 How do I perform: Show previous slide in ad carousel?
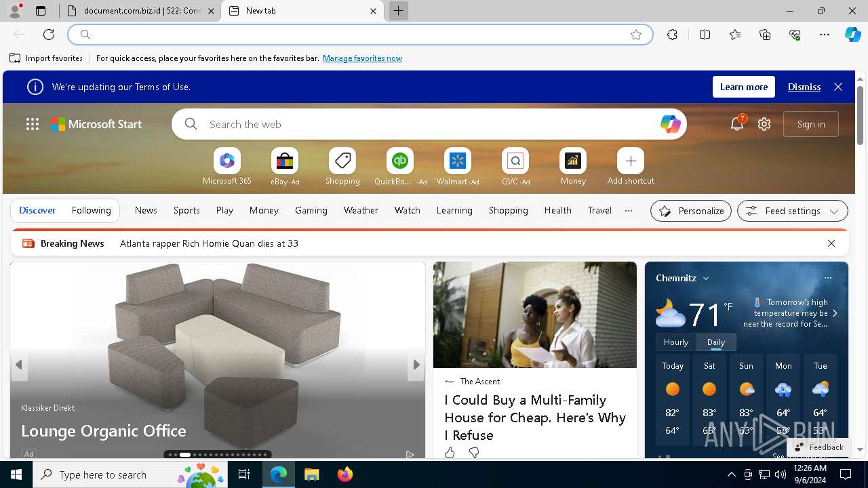(18, 365)
